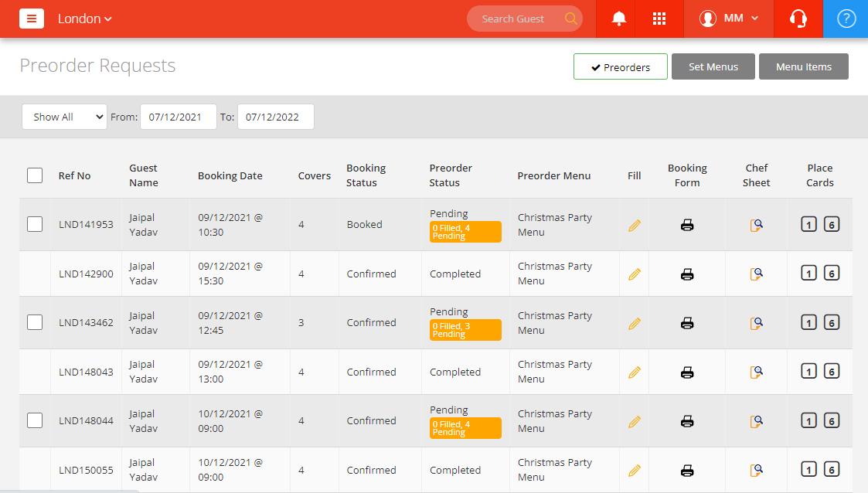Image resolution: width=868 pixels, height=493 pixels.
Task: Click the orange pending badge for LND143462
Action: click(465, 330)
